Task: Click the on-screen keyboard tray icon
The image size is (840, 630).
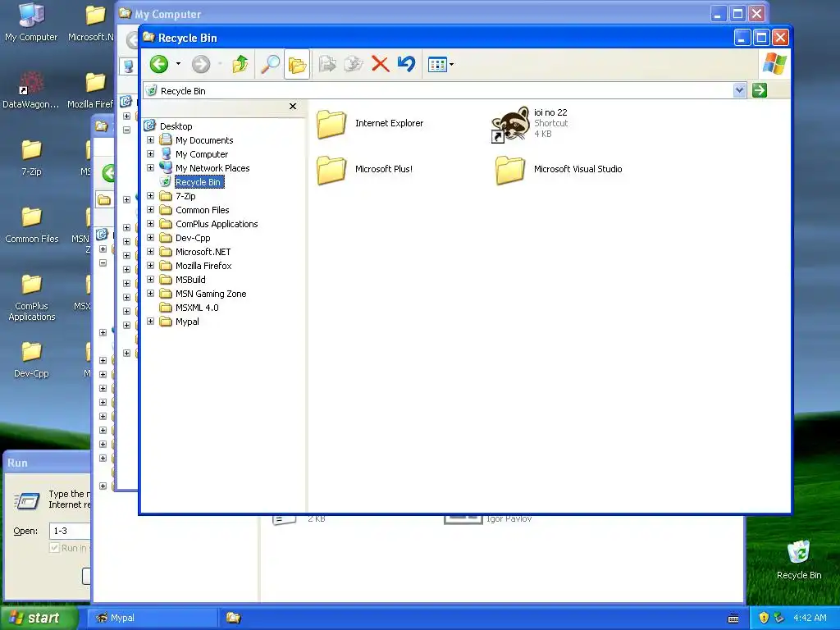Action: pyautogui.click(x=733, y=619)
